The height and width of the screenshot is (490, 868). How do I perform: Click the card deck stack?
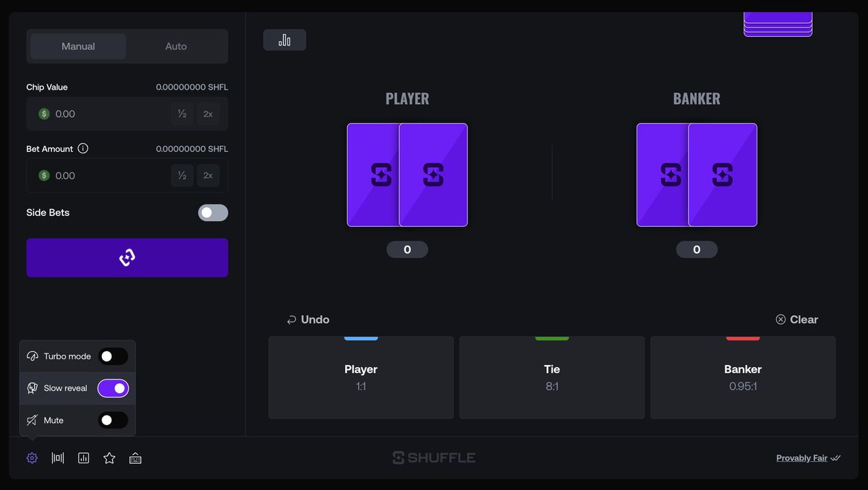point(778,24)
